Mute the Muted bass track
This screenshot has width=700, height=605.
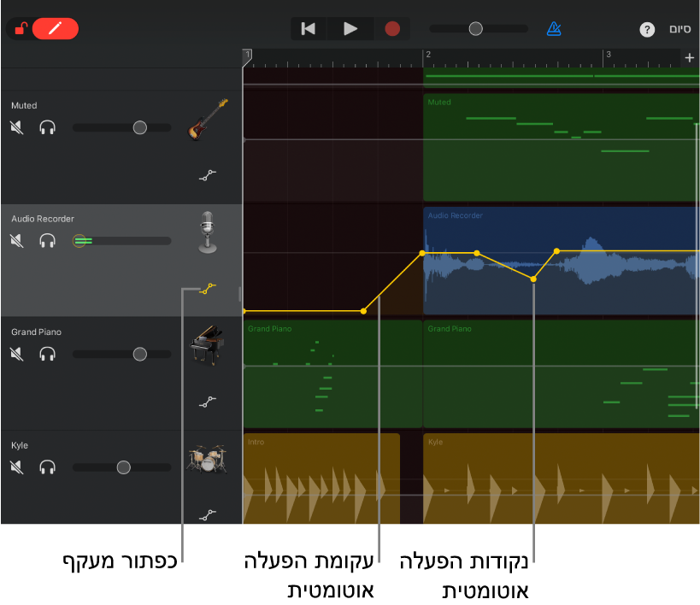[17, 127]
